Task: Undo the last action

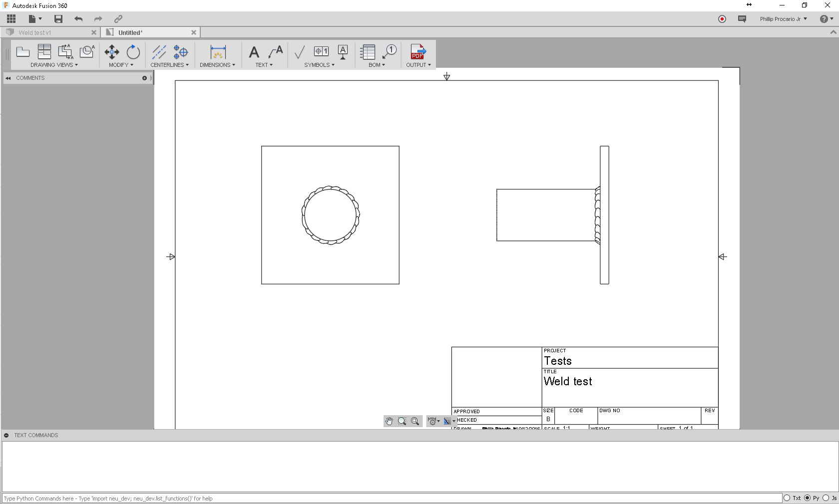Action: (78, 19)
